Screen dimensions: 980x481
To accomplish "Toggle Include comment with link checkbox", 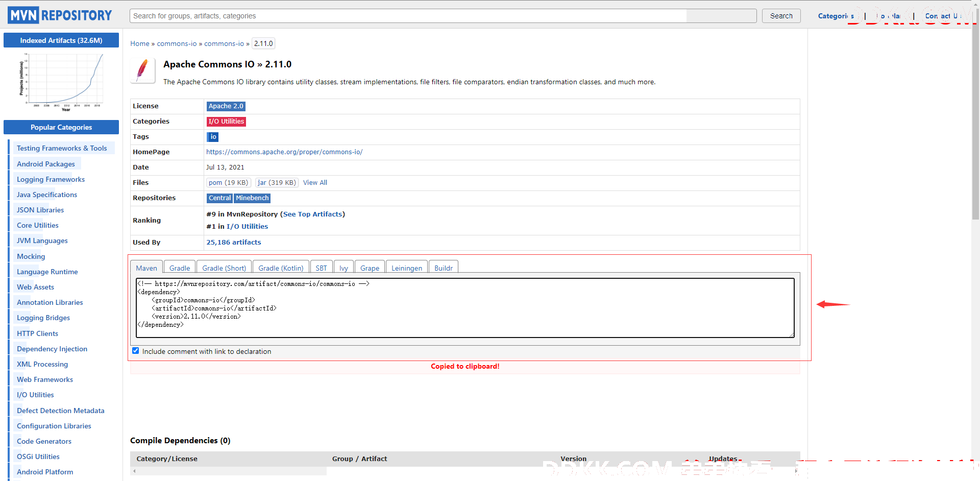I will (x=136, y=351).
